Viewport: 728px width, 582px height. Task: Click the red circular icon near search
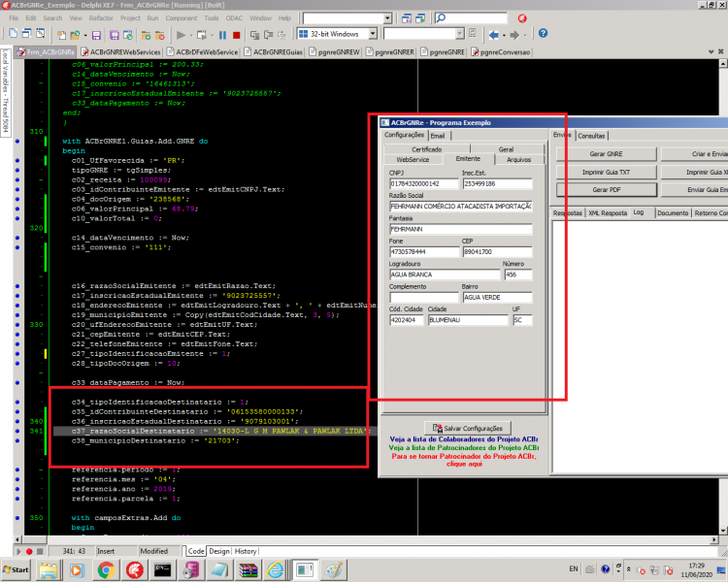(x=522, y=18)
